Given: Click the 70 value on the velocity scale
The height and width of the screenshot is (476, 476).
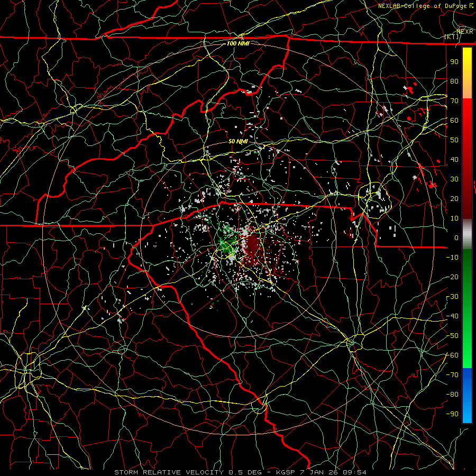Looking at the screenshot, I should (454, 101).
